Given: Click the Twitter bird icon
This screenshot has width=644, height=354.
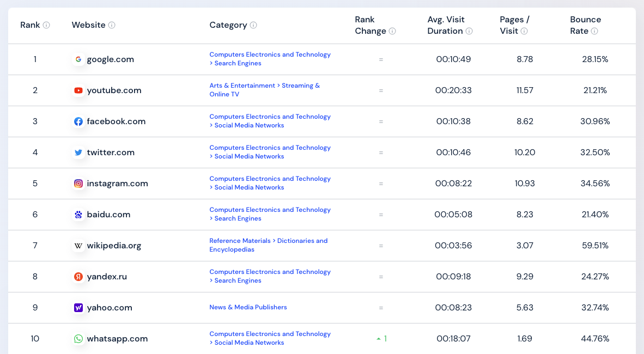Looking at the screenshot, I should [78, 152].
